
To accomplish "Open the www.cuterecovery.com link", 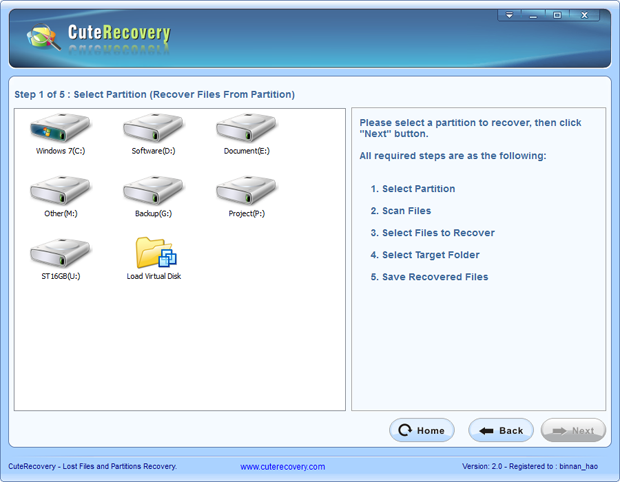I will [283, 467].
